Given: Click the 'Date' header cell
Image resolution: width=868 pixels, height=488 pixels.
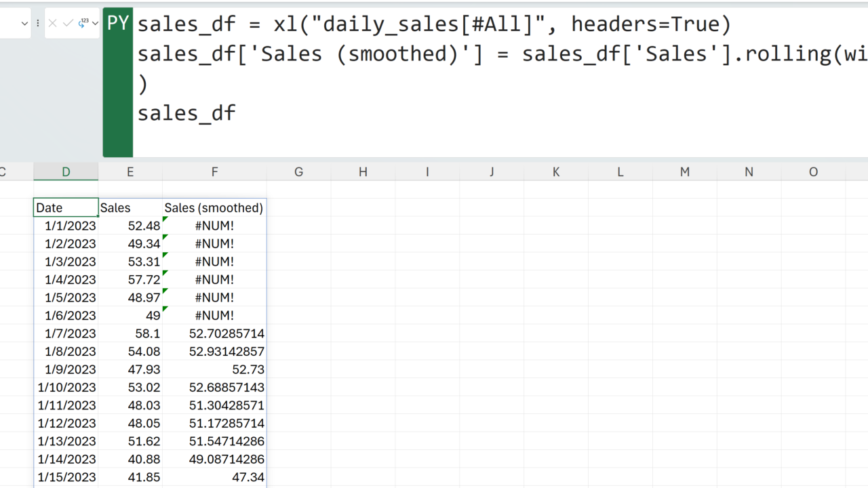Looking at the screenshot, I should pyautogui.click(x=66, y=208).
